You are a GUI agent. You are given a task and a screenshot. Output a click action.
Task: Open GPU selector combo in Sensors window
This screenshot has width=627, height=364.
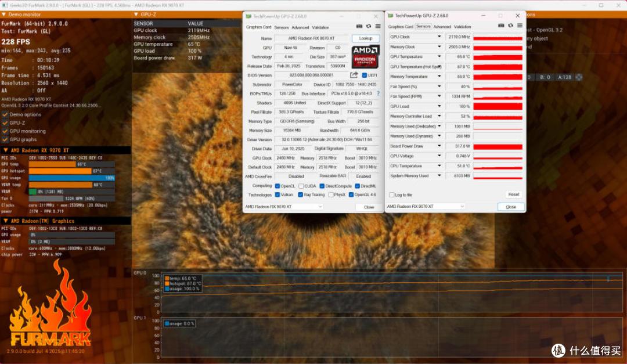[426, 207]
